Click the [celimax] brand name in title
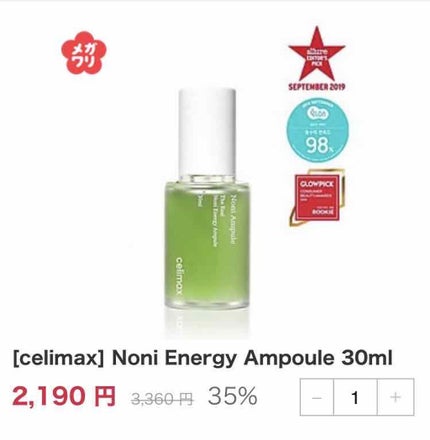Viewport: 430px width, 440px height. (x=59, y=358)
